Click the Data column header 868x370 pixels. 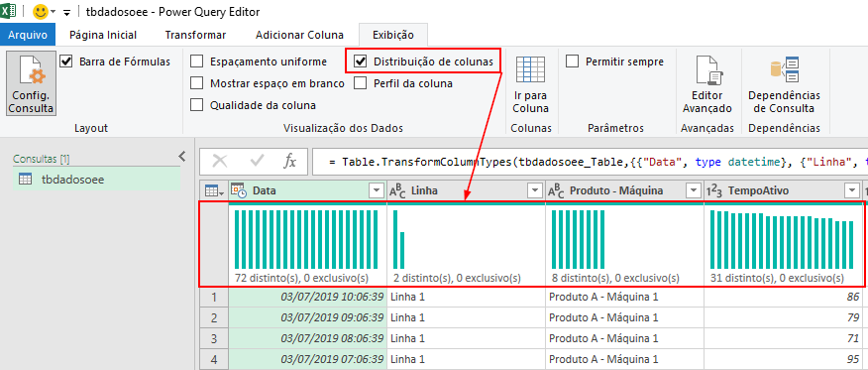click(307, 191)
